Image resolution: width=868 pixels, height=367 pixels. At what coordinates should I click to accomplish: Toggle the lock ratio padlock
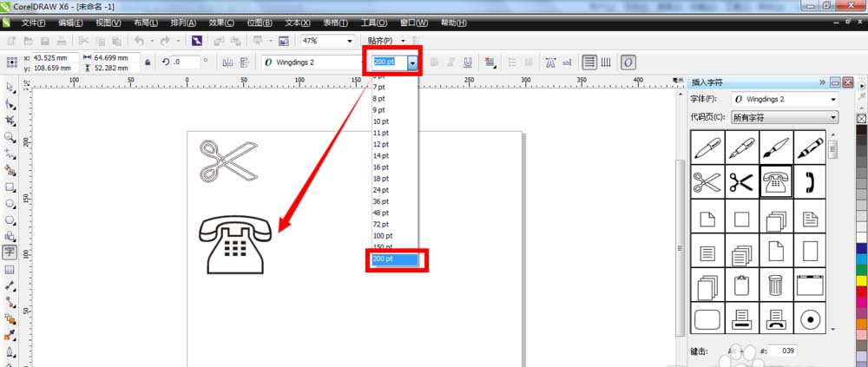[x=148, y=62]
